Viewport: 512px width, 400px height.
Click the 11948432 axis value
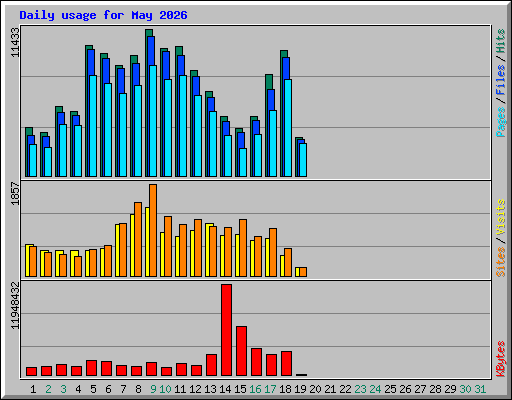tap(15, 305)
